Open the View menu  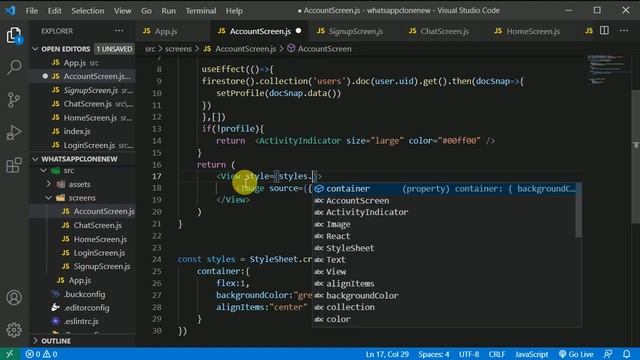tap(122, 11)
